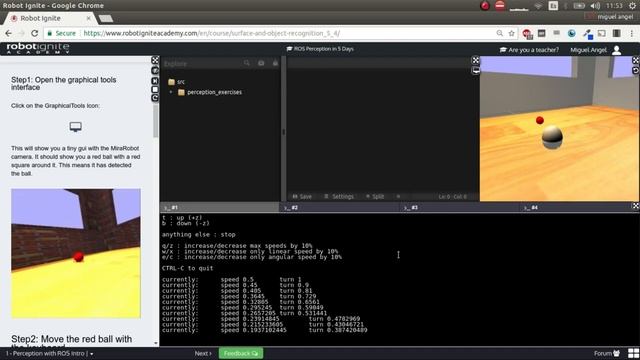Open a new Chrome tab
Screen dimensions: 640x360
point(106,18)
